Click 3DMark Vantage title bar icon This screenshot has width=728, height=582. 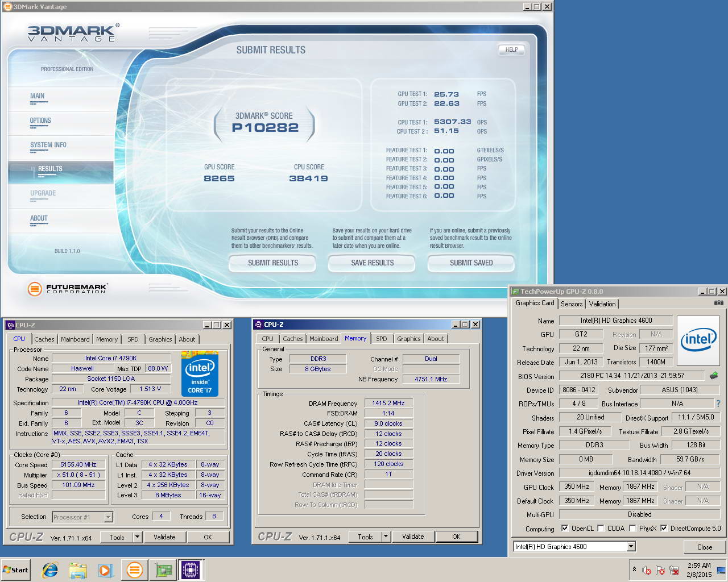7,7
